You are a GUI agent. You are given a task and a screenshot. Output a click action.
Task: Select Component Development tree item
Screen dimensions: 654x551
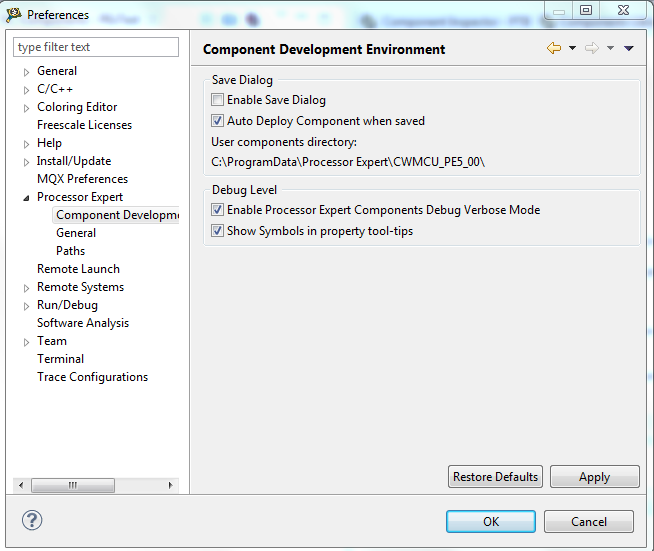[117, 215]
